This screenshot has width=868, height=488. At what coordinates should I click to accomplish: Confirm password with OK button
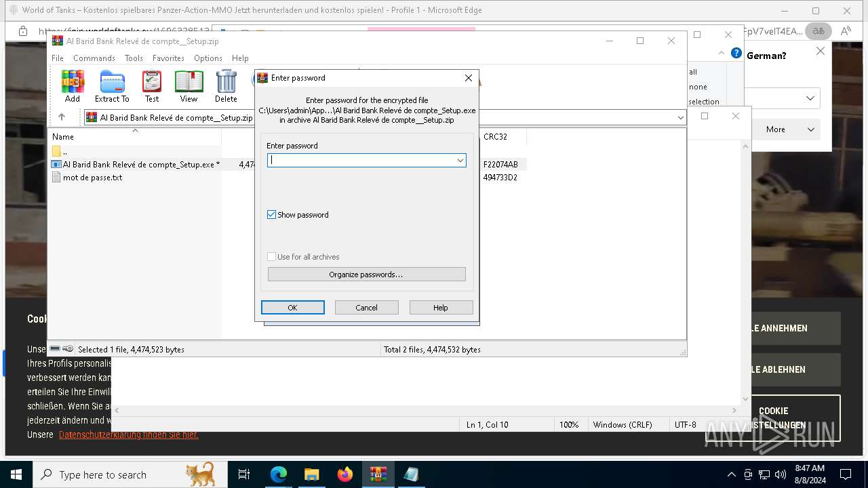[292, 308]
